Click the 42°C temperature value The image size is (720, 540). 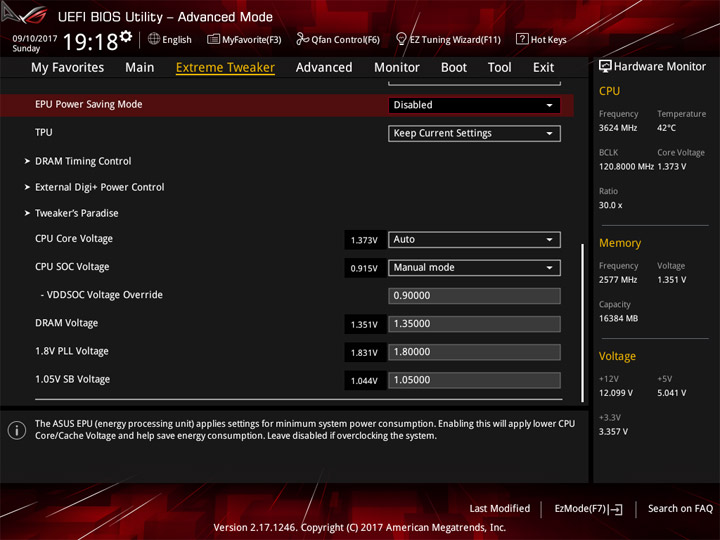click(x=666, y=128)
